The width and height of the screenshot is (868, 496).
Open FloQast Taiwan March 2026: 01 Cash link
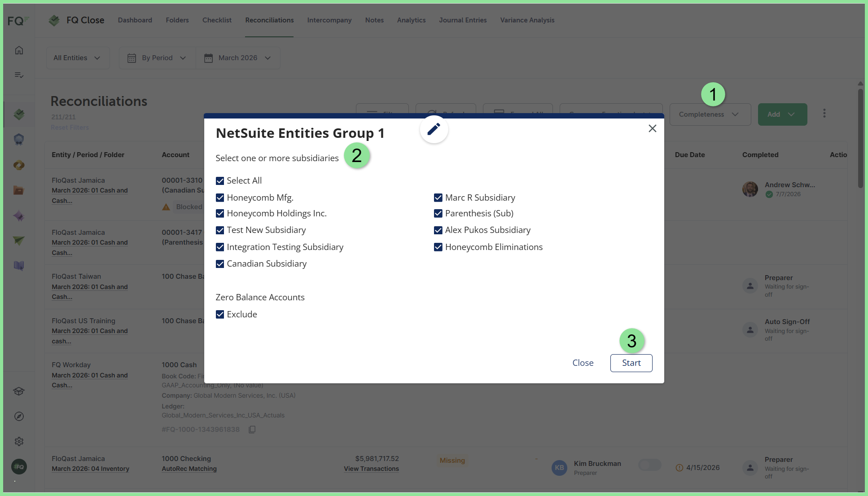click(90, 292)
